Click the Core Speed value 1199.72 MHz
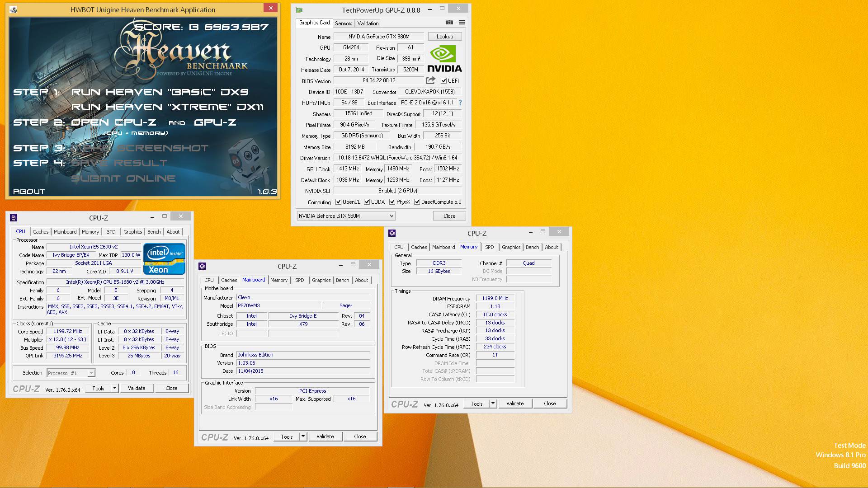The height and width of the screenshot is (488, 868). [x=68, y=332]
